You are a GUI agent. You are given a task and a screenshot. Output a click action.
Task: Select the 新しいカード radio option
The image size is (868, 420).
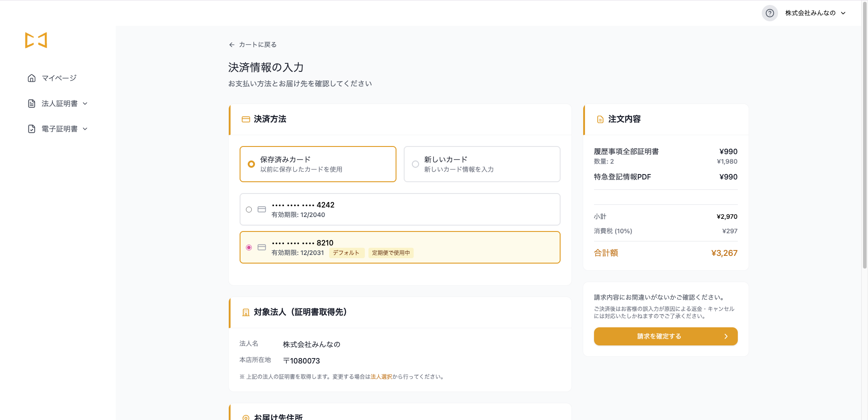(415, 164)
